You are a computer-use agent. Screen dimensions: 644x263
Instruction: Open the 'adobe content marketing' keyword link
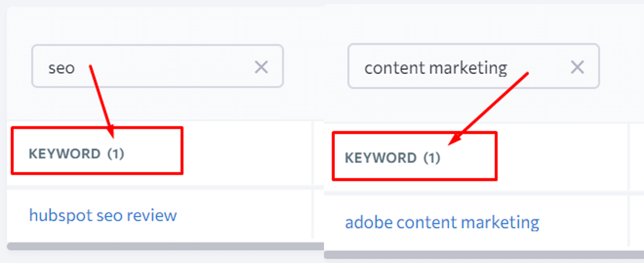click(442, 223)
